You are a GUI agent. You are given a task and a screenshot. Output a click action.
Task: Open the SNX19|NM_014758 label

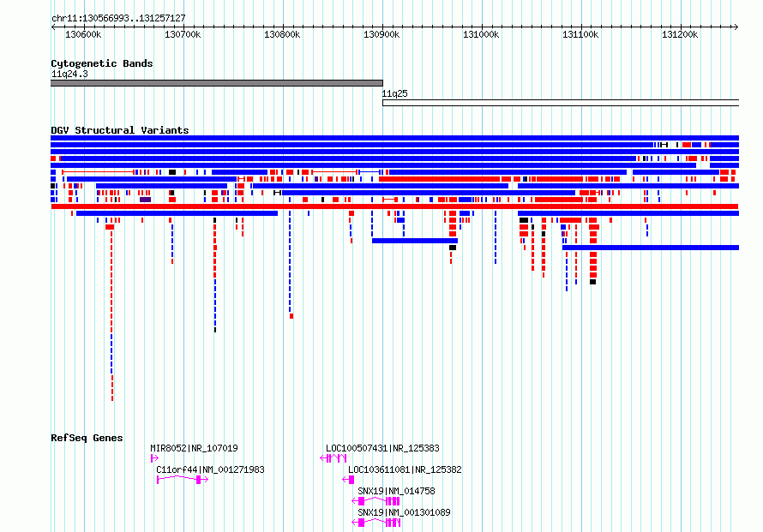(396, 491)
